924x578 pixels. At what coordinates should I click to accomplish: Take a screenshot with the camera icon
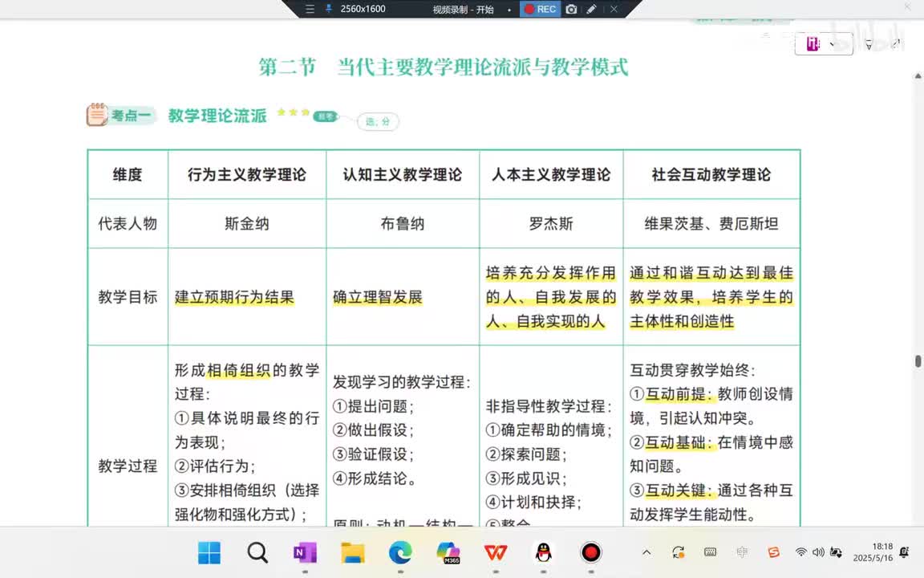click(571, 9)
